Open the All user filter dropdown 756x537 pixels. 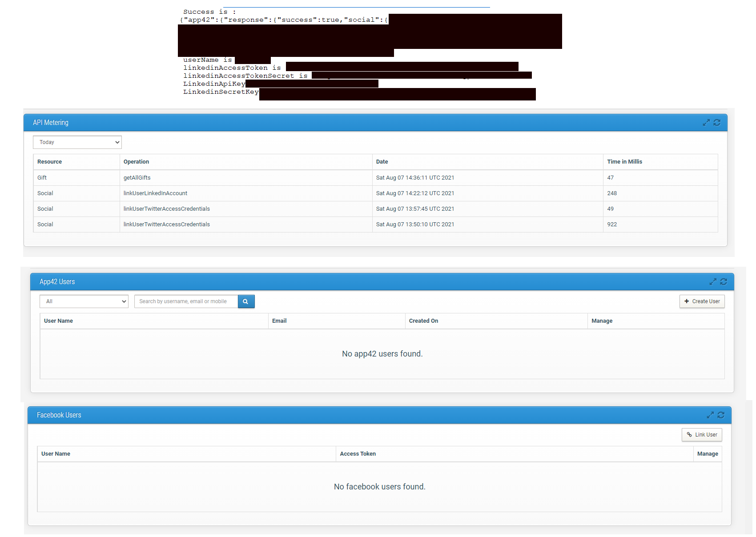coord(84,301)
